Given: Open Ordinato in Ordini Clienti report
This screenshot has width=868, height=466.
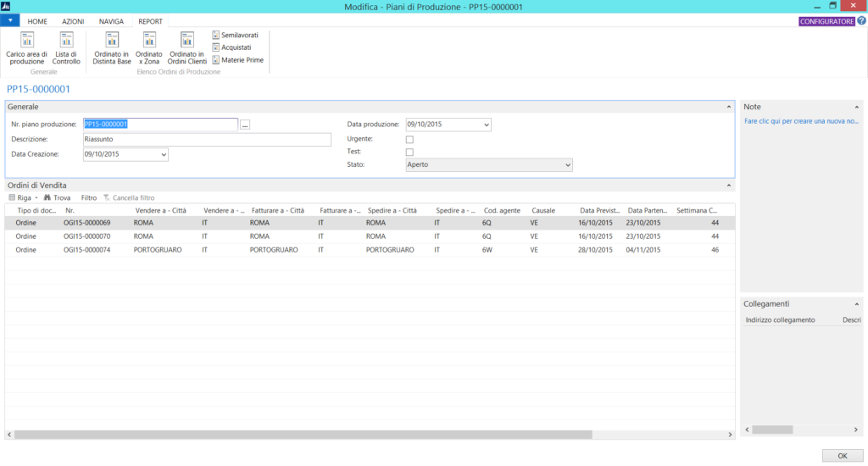Looking at the screenshot, I should click(x=187, y=48).
